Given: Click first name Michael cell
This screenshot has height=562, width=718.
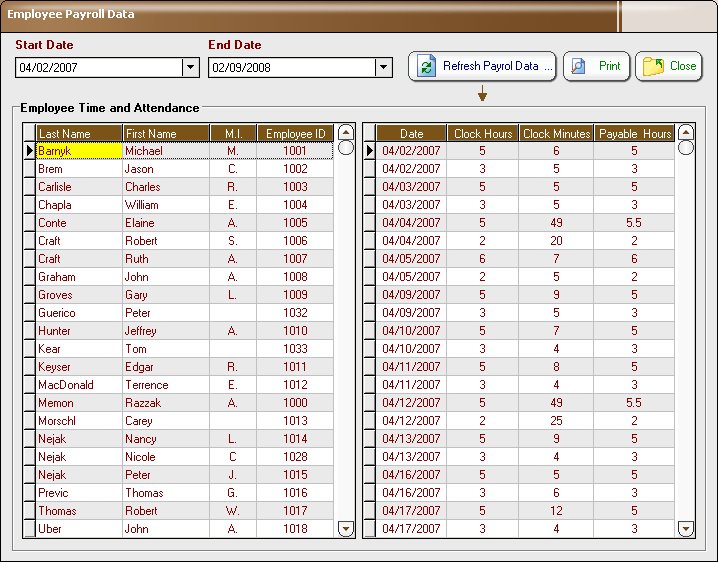Looking at the screenshot, I should [166, 151].
